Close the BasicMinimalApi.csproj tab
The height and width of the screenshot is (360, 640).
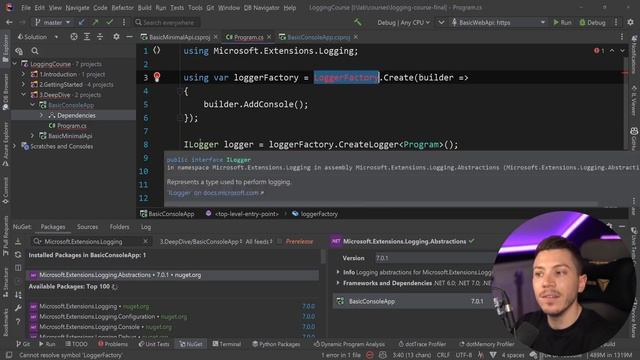(216, 37)
